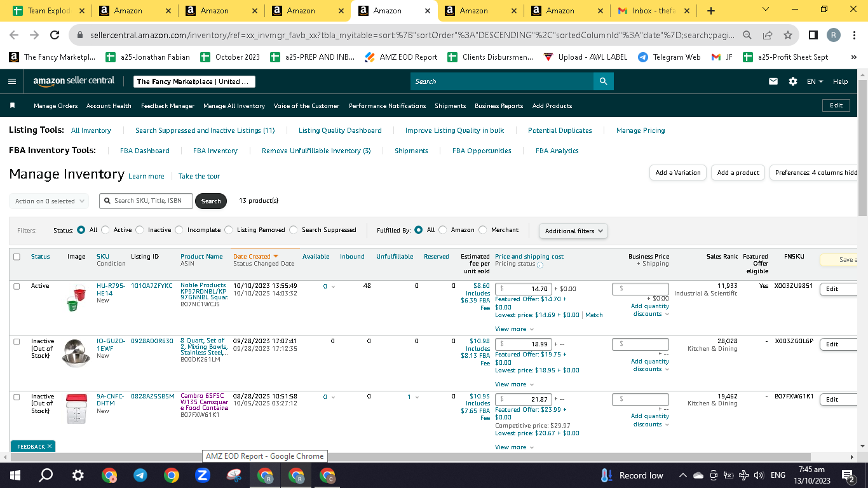Image resolution: width=868 pixels, height=488 pixels.
Task: Bookmark this page with the star icon
Action: click(x=788, y=36)
